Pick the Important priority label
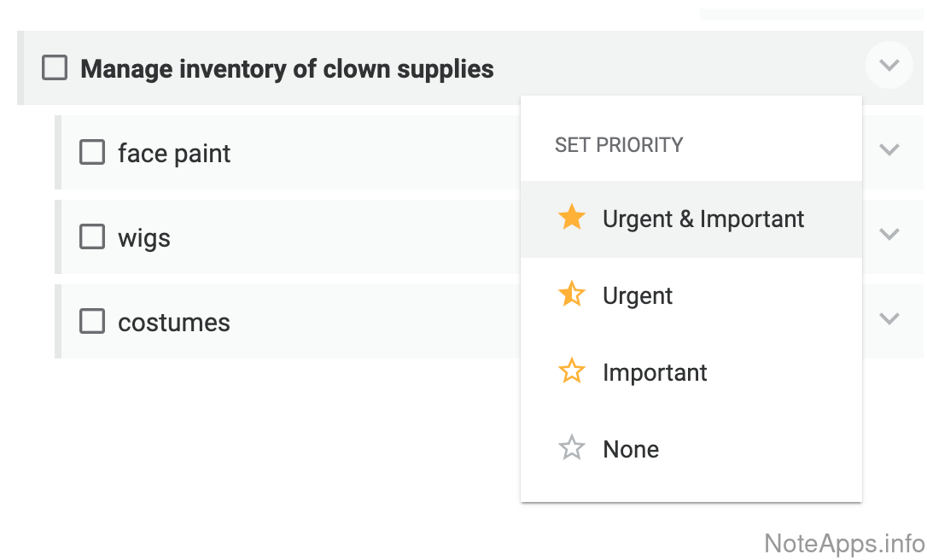The height and width of the screenshot is (560, 927). [655, 373]
